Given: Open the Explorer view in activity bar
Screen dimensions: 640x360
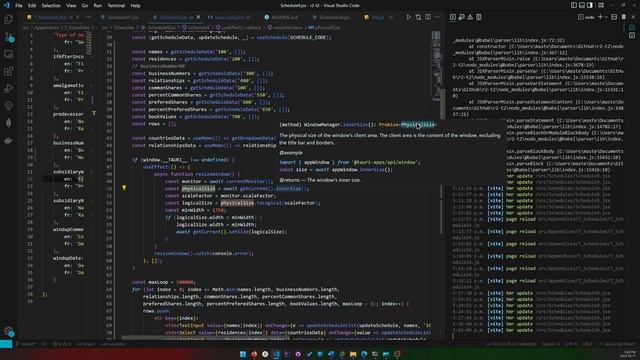Looking at the screenshot, I should point(9,19).
